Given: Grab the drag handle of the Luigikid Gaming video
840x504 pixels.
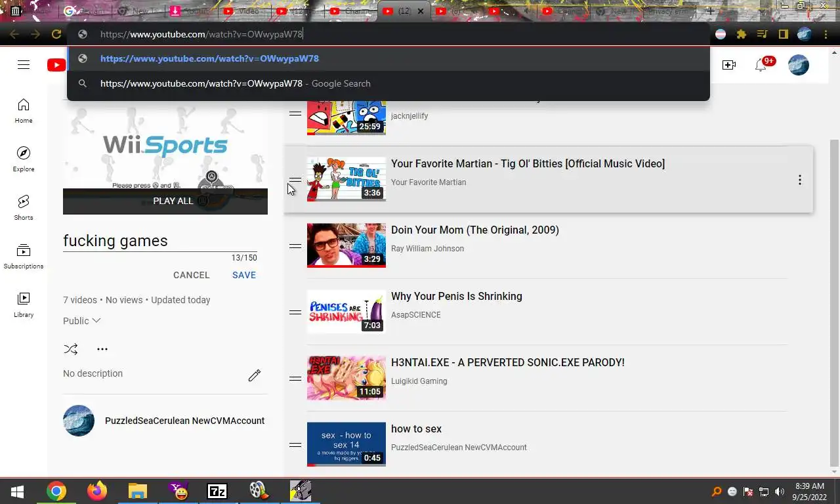Looking at the screenshot, I should coord(295,379).
